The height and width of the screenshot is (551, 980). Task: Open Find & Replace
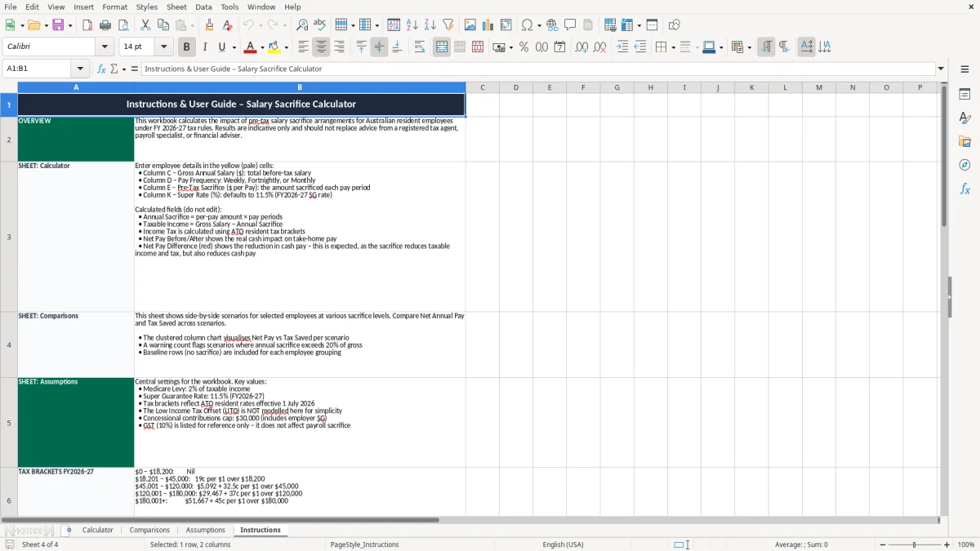(x=302, y=25)
